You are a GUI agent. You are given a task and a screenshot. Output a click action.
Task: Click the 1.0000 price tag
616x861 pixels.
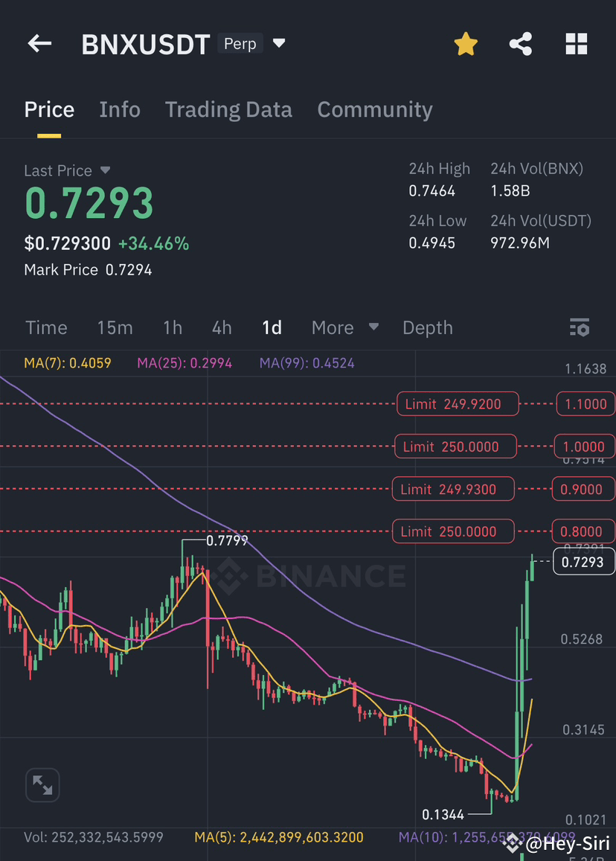(584, 446)
